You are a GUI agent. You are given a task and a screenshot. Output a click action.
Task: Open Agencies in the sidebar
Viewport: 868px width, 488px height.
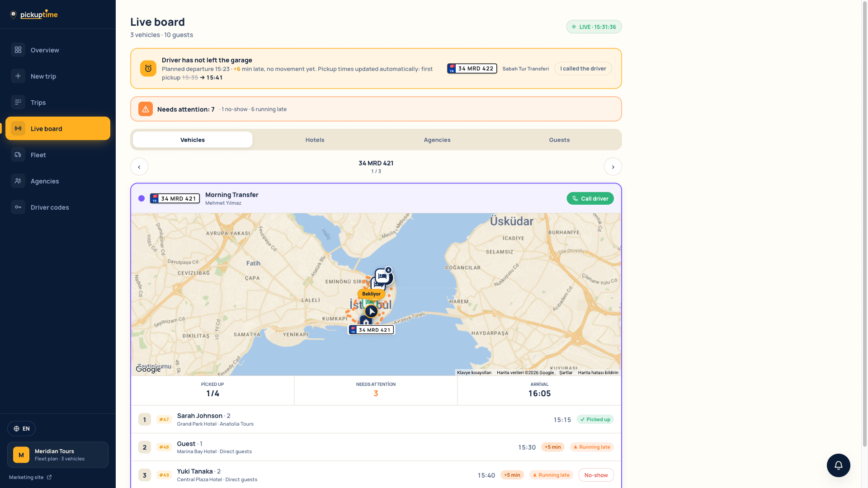click(58, 181)
